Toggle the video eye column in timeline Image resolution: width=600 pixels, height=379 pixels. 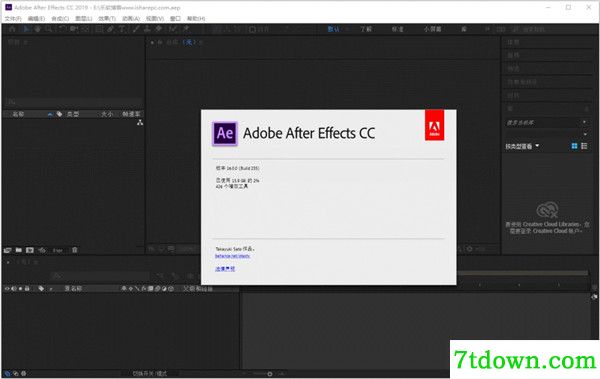pyautogui.click(x=7, y=288)
